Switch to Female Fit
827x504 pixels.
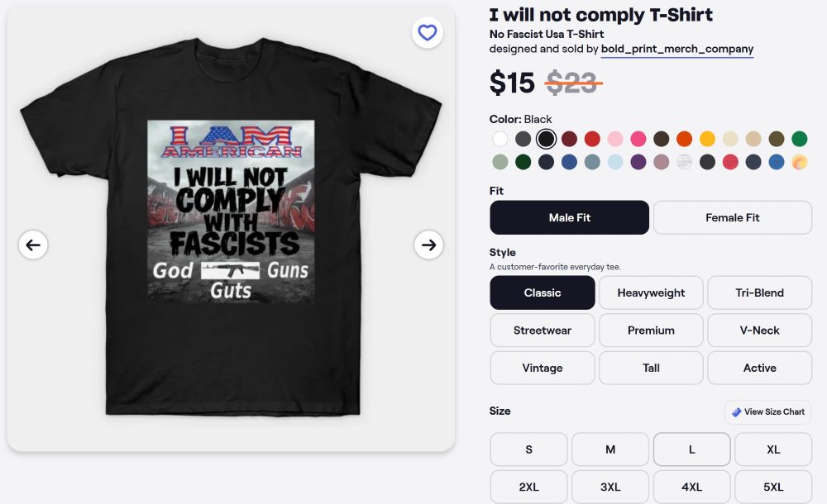[x=732, y=218]
